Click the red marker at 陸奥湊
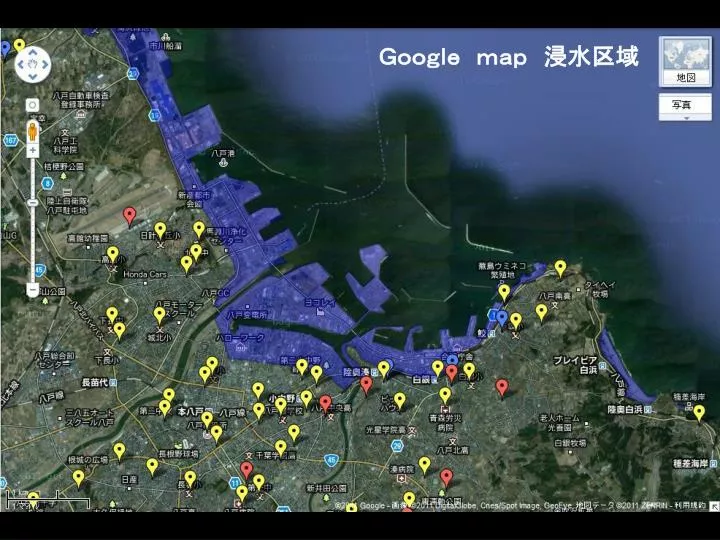The height and width of the screenshot is (540, 720). (x=366, y=384)
